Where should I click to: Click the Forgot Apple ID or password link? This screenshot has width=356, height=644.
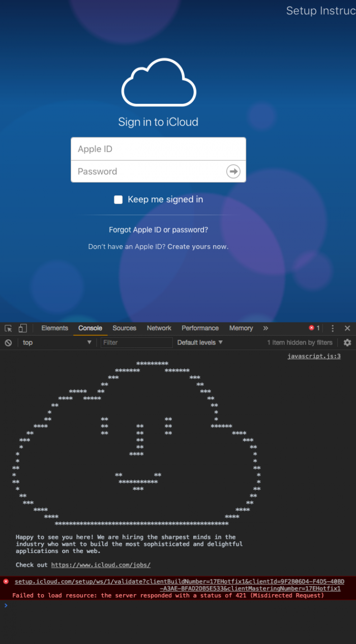[158, 230]
